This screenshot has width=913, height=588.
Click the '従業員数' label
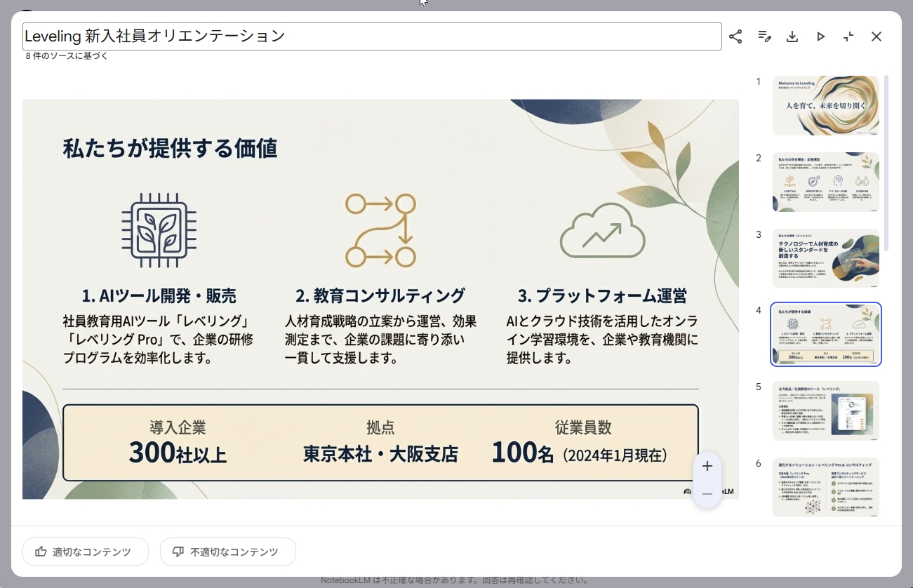click(x=583, y=427)
